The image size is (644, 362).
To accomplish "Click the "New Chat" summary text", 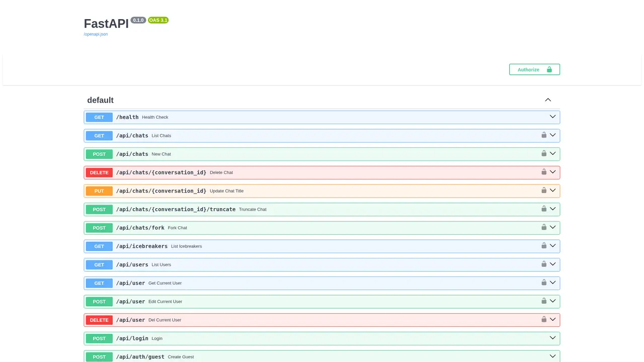I will pos(162,154).
